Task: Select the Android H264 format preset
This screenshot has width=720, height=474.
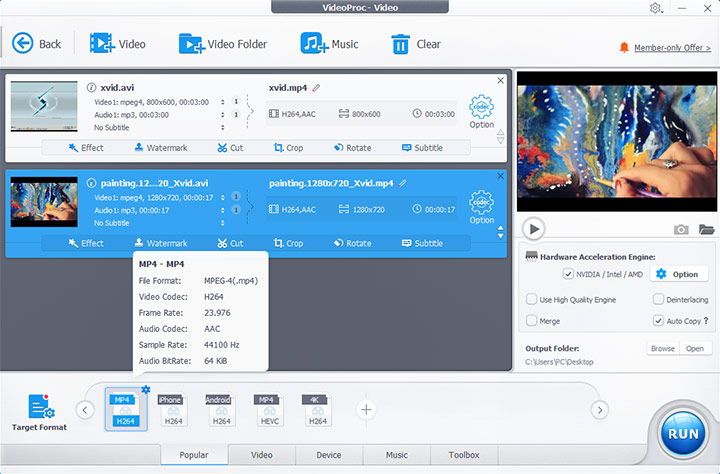Action: pos(220,410)
